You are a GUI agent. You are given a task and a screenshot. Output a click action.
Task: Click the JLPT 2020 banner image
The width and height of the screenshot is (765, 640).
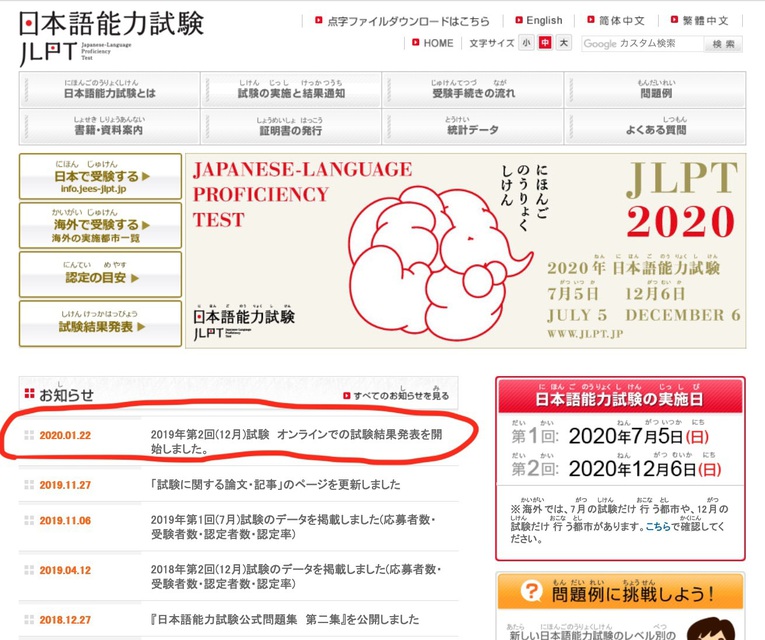465,251
